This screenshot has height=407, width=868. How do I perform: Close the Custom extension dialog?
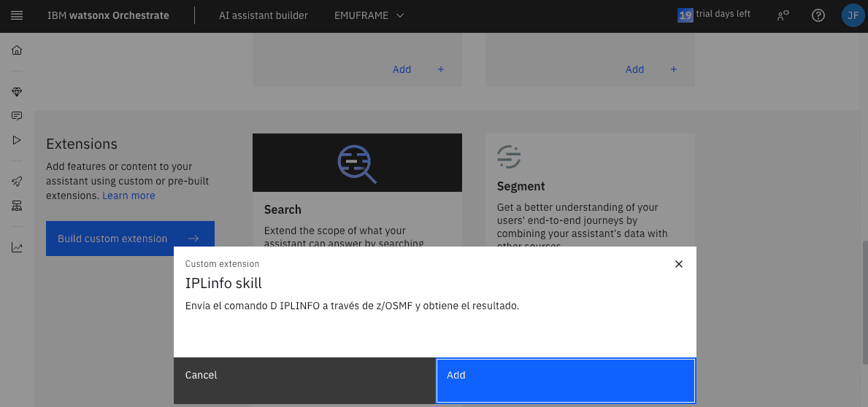[x=679, y=264]
